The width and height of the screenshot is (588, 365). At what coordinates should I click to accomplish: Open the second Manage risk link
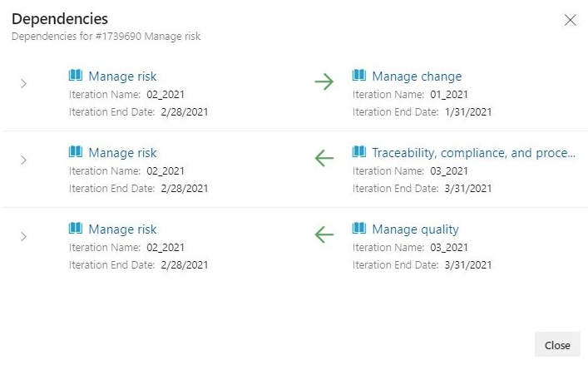pos(122,153)
